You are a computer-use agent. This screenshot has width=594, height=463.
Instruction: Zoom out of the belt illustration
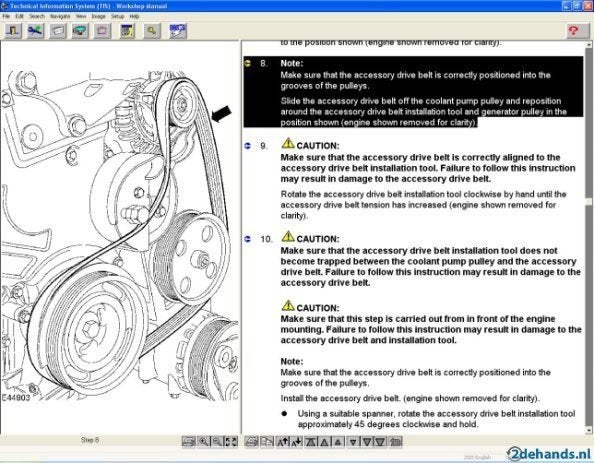pyautogui.click(x=217, y=441)
